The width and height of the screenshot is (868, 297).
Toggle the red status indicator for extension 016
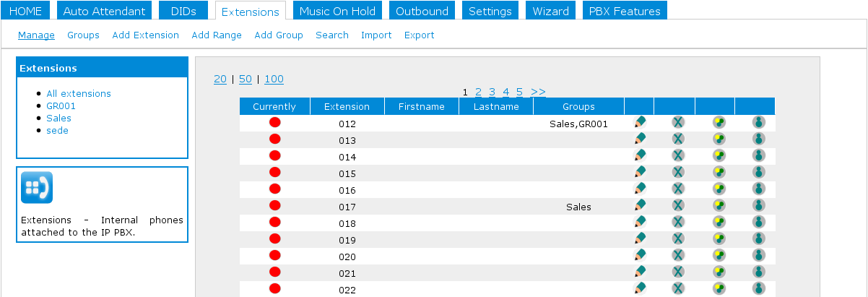274,189
